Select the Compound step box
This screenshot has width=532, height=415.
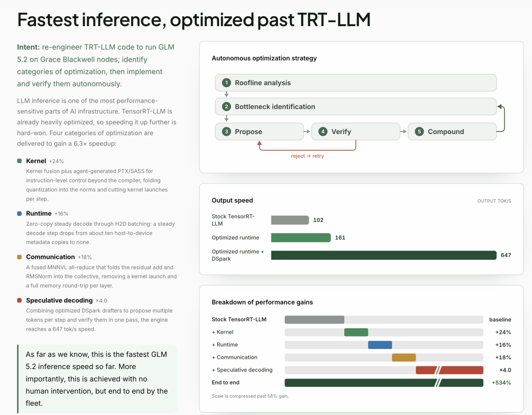(x=452, y=132)
